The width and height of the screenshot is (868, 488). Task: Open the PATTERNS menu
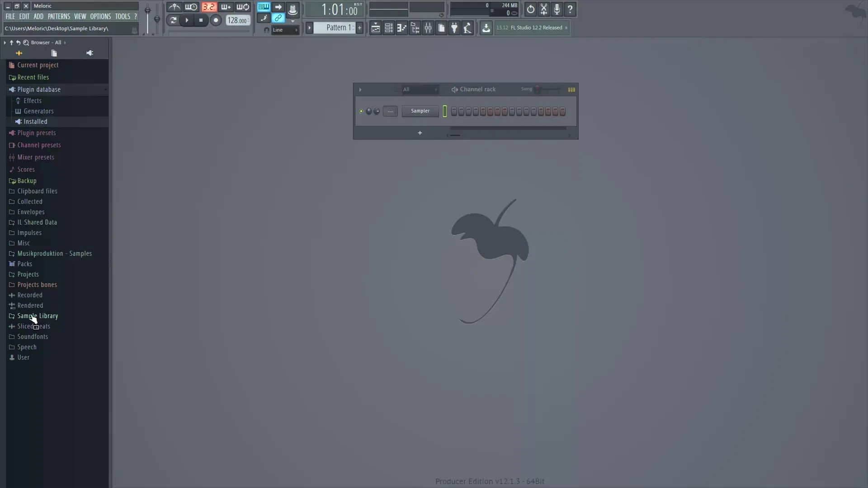tap(59, 16)
